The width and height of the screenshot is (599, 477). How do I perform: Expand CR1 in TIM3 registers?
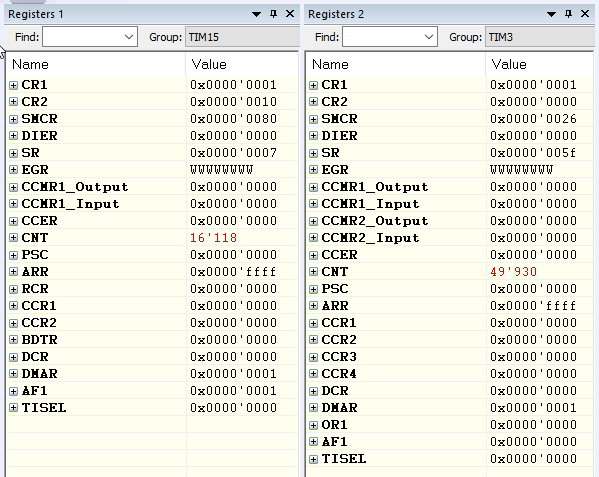point(313,85)
